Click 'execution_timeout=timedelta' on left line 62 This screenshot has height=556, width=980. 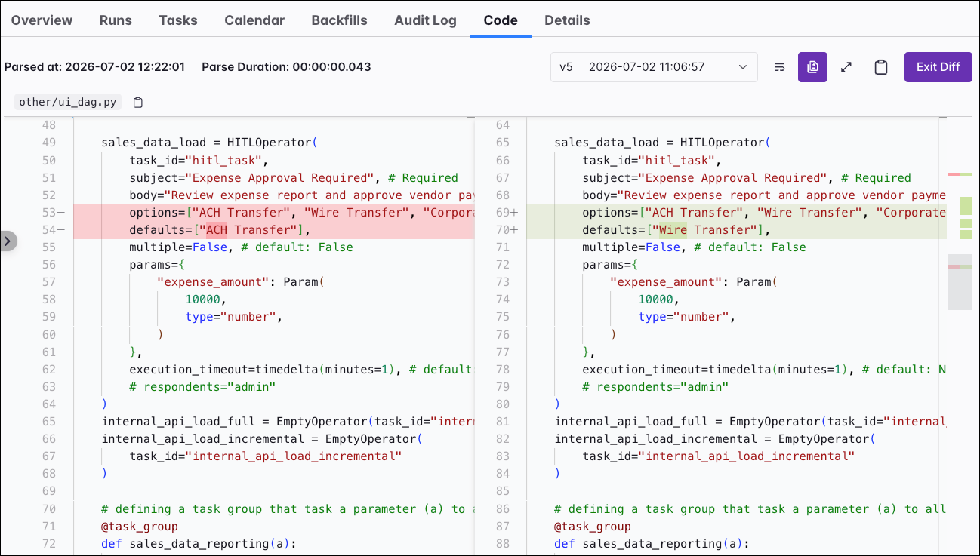[223, 370]
